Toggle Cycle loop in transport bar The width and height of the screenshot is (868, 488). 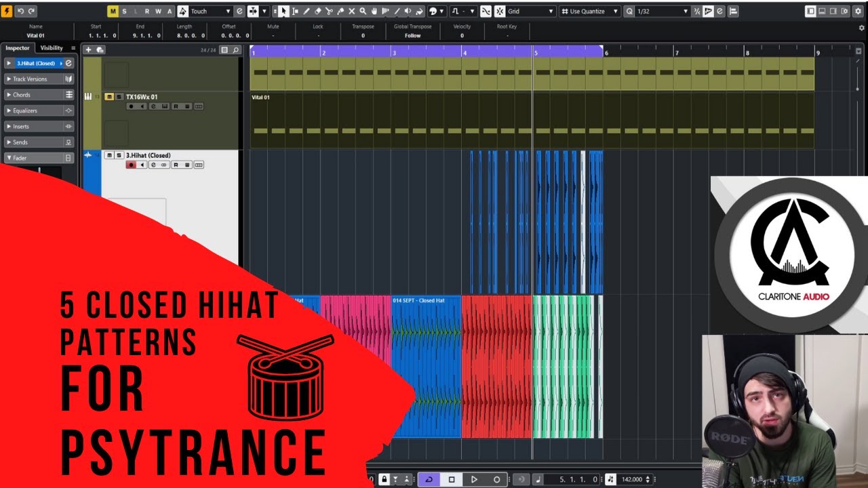[429, 479]
